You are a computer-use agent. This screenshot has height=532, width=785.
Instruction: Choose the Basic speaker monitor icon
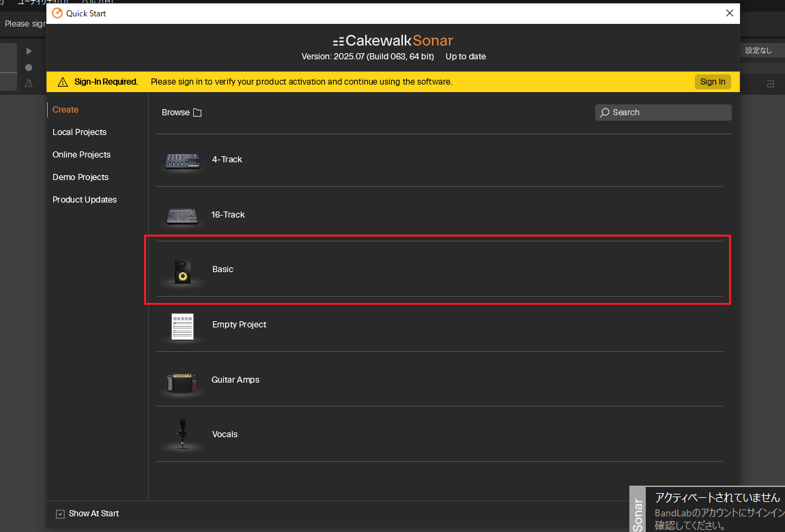183,271
